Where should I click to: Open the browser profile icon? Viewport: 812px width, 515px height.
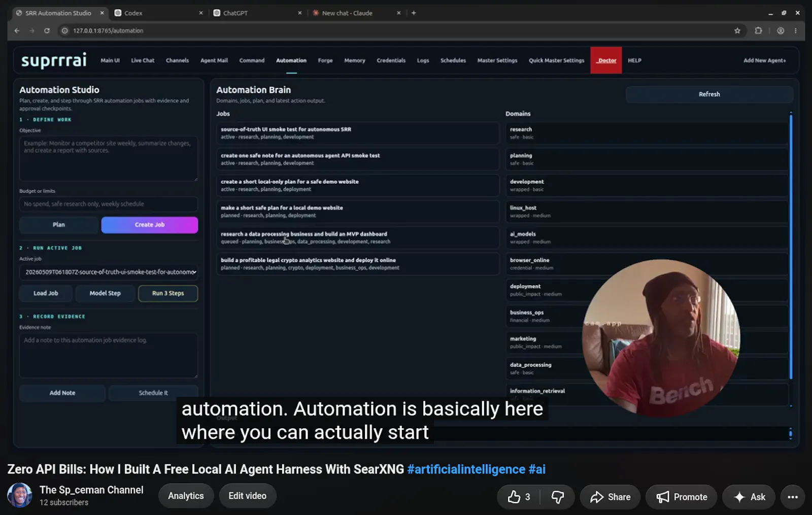click(x=781, y=30)
